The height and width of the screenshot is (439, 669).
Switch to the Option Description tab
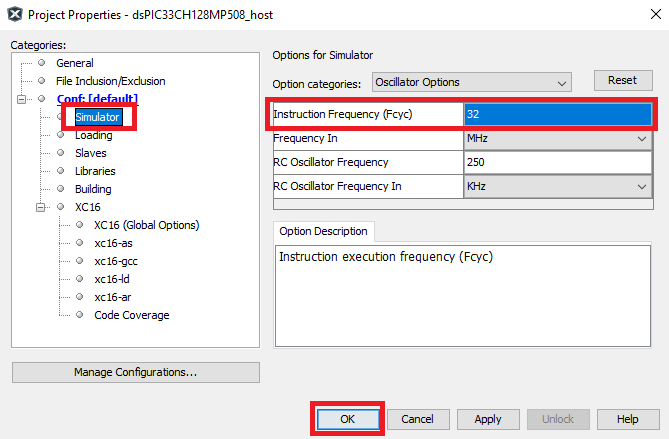323,231
